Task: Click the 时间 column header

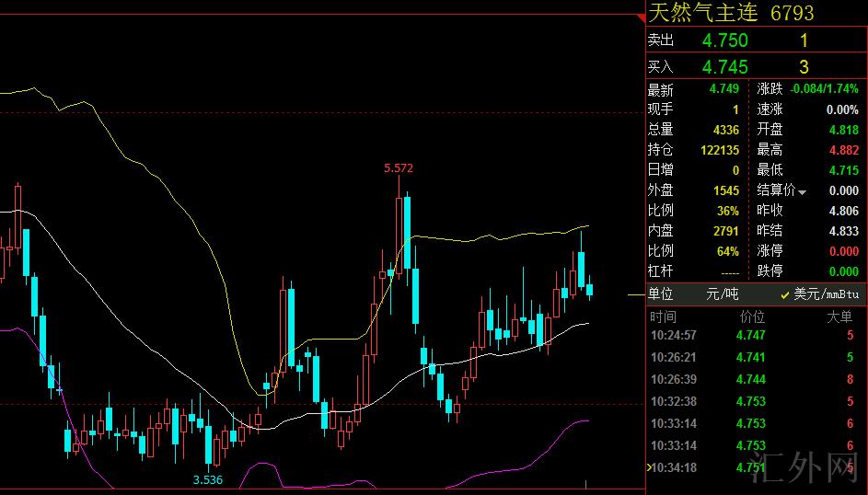Action: [663, 317]
